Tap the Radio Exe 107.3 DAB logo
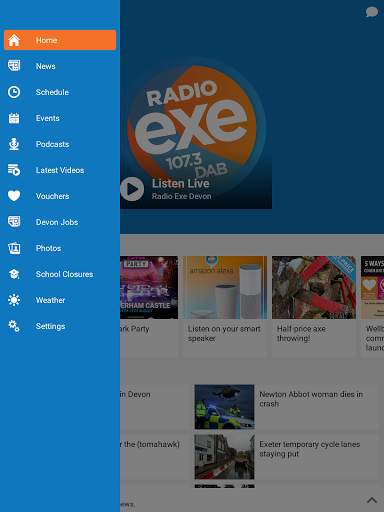Screen dimensions: 384x512 196,127
